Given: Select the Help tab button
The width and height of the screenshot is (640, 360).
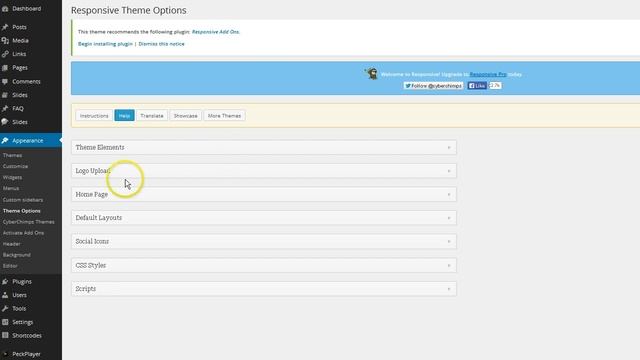Looking at the screenshot, I should pos(124,116).
